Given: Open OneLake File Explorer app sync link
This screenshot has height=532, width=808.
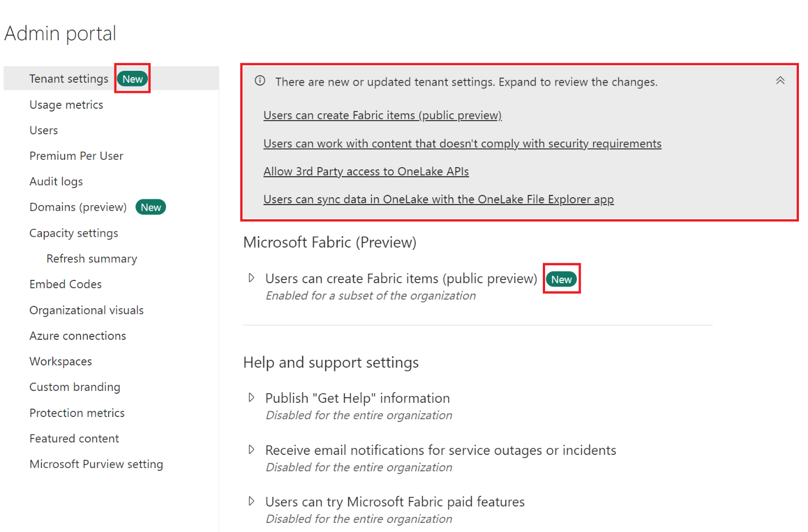Looking at the screenshot, I should pyautogui.click(x=439, y=199).
